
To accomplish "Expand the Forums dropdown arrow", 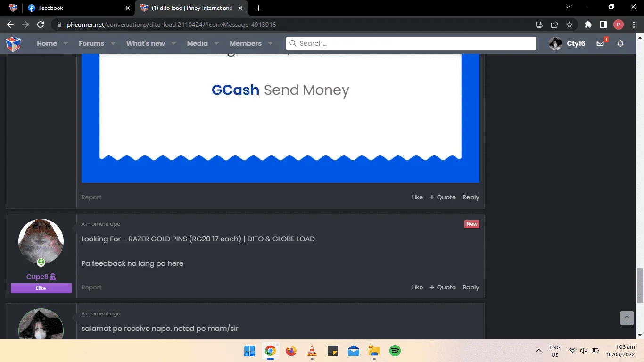I will (113, 43).
